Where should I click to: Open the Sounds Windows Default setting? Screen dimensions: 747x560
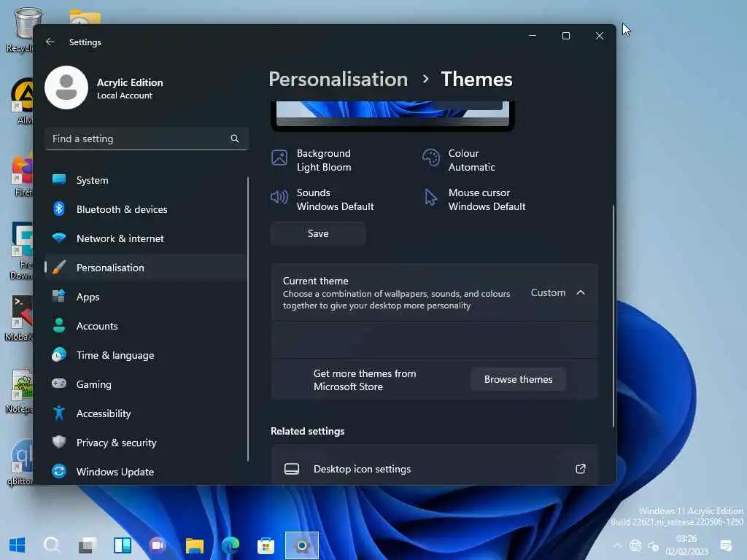click(322, 200)
